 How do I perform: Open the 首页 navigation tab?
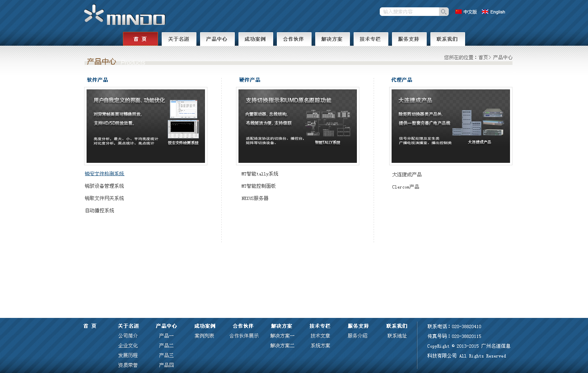click(x=140, y=39)
